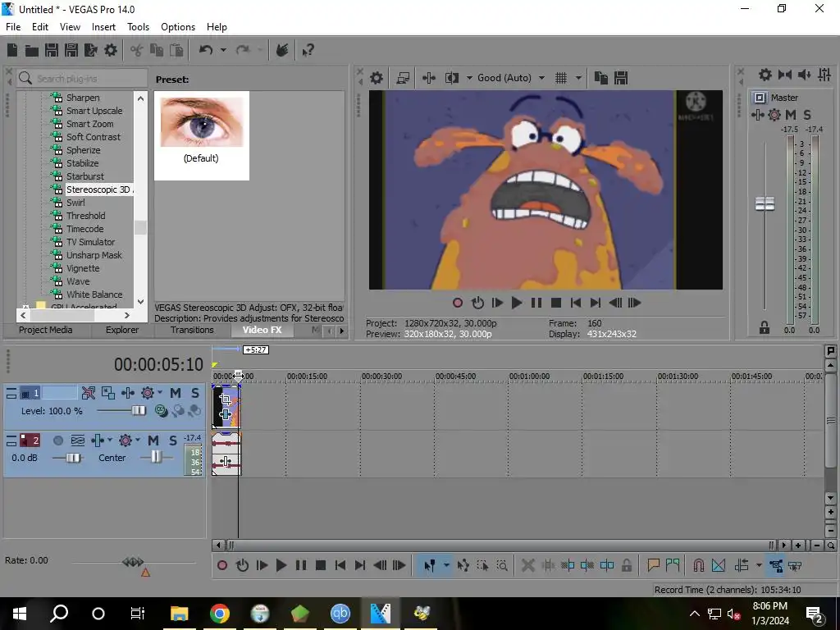Play the timeline from transport bar

[x=281, y=565]
